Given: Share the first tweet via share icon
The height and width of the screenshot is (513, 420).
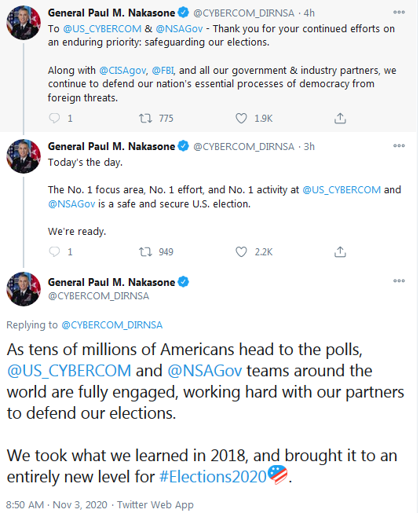Looking at the screenshot, I should pos(340,118).
